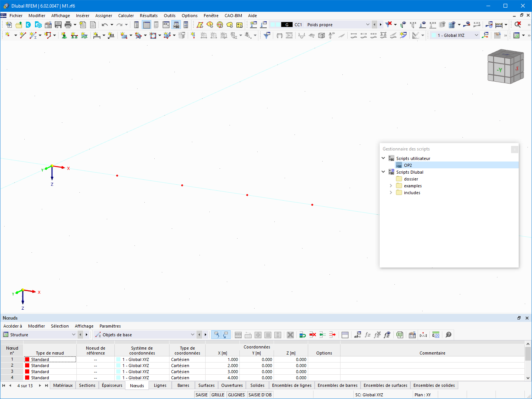Toggle the SAISIE mode in the status bar
532x399 pixels.
(201, 394)
